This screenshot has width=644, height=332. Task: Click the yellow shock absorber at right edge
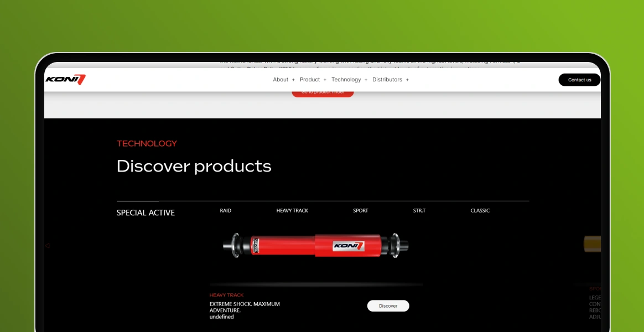[x=592, y=244]
